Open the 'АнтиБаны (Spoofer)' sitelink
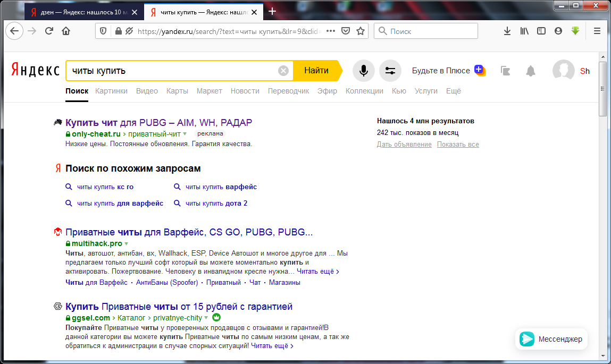611x364 pixels. 167,282
